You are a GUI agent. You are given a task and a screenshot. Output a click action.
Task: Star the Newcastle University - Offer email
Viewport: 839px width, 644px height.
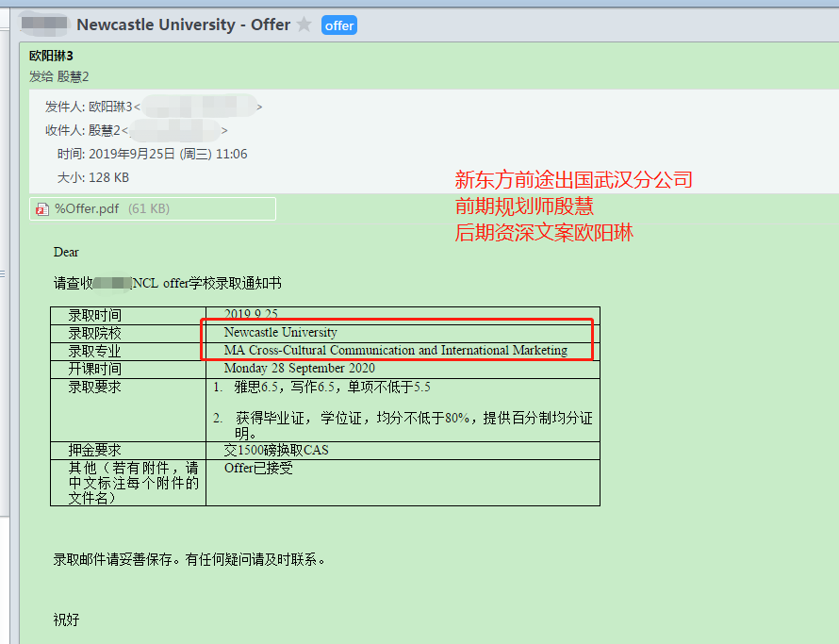click(304, 25)
